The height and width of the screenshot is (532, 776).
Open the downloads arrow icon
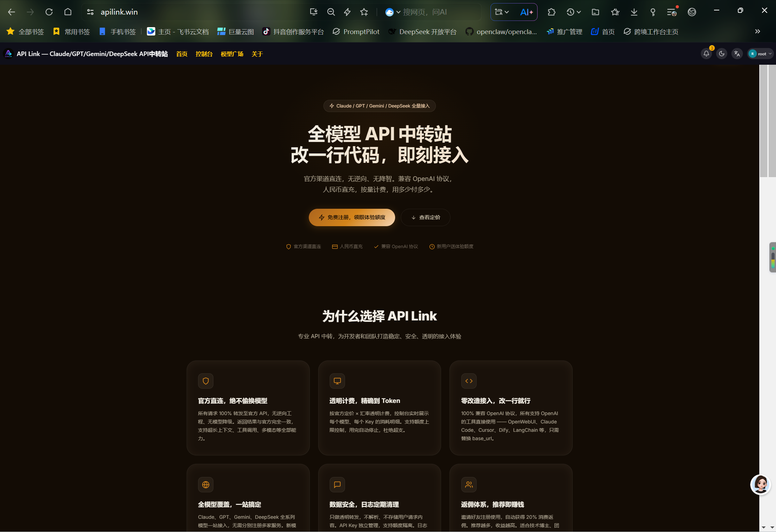[x=634, y=12]
